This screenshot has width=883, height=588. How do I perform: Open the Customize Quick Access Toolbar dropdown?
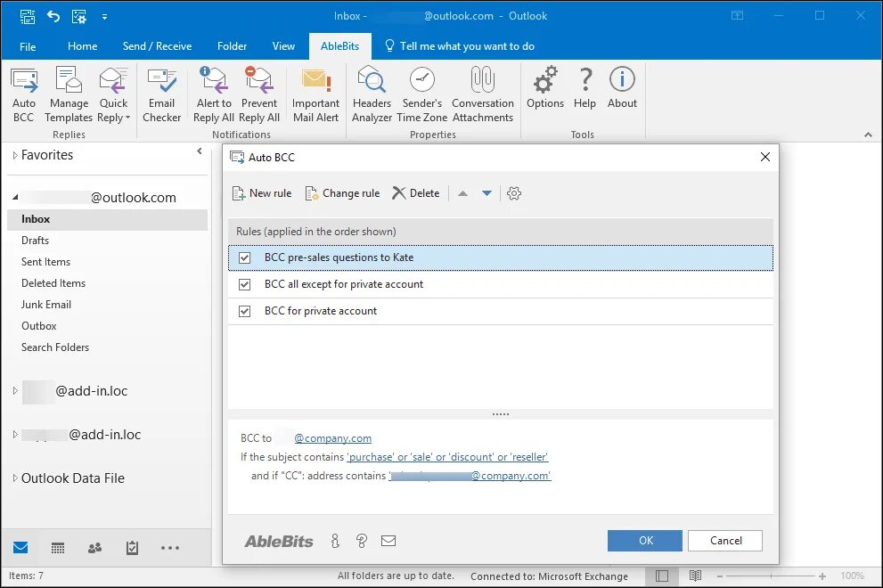point(105,17)
